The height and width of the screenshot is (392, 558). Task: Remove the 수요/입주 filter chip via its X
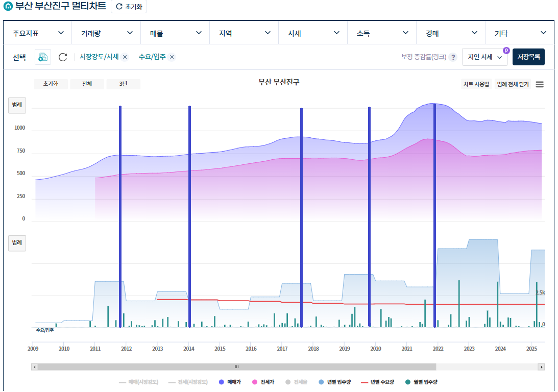pyautogui.click(x=171, y=57)
